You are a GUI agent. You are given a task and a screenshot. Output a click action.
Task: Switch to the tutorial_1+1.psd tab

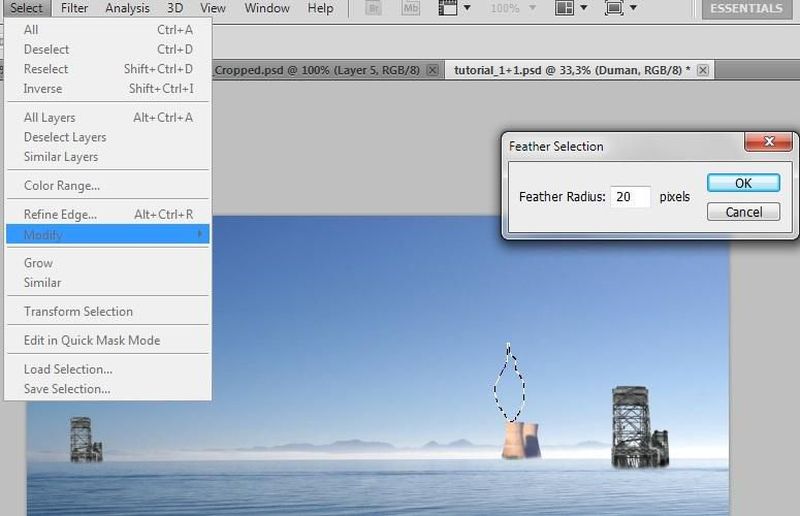(x=570, y=70)
